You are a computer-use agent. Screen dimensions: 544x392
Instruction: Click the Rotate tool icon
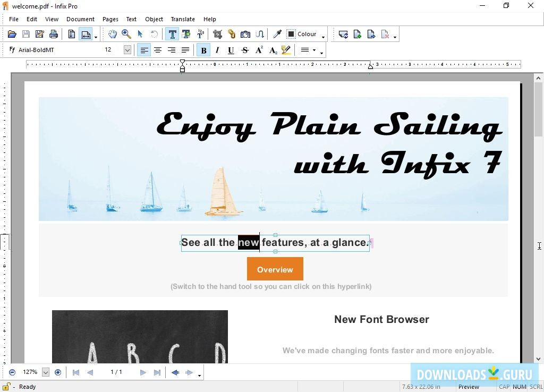point(154,34)
